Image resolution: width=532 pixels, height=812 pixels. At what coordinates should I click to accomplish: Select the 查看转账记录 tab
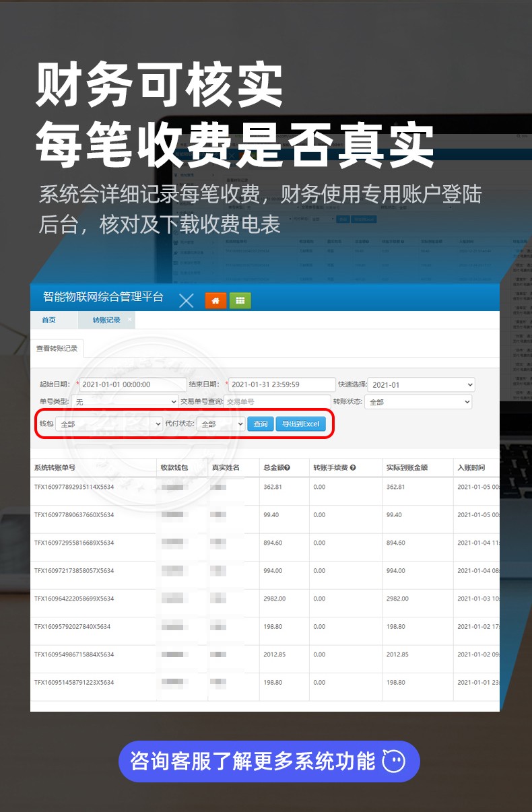coord(57,349)
